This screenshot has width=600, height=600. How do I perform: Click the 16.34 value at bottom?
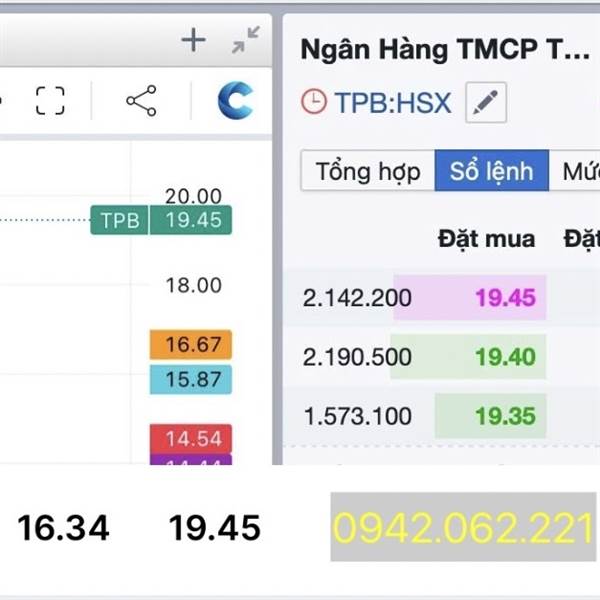tap(64, 528)
